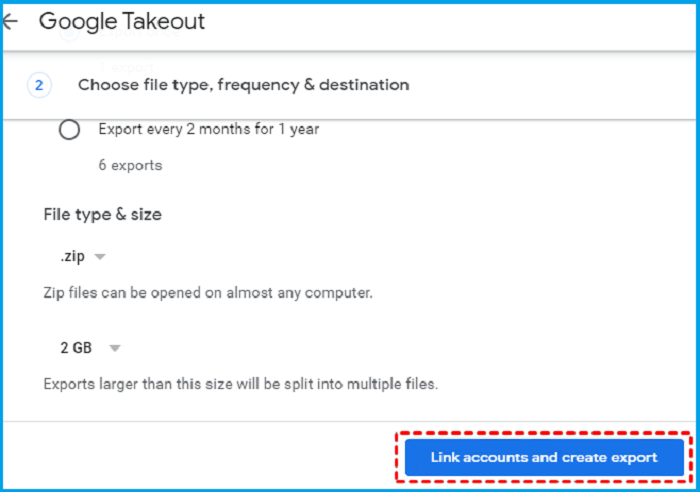Viewport: 700px width, 492px height.
Task: Click blank space left of the export button
Action: (x=200, y=457)
